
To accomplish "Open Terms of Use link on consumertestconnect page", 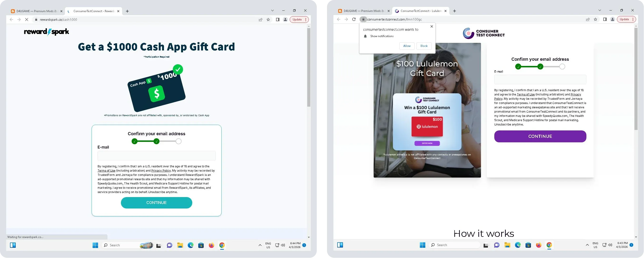I will pos(525,94).
